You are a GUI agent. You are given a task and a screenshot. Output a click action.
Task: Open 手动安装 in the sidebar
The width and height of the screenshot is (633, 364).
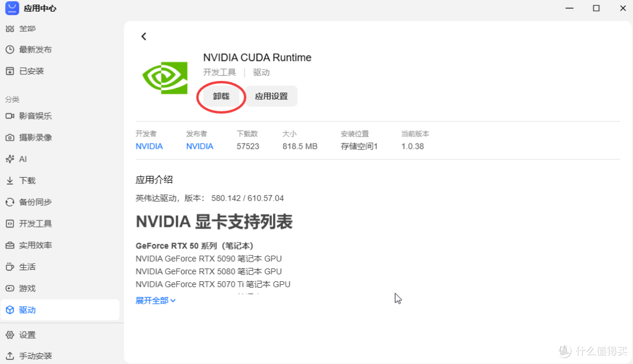tap(36, 356)
